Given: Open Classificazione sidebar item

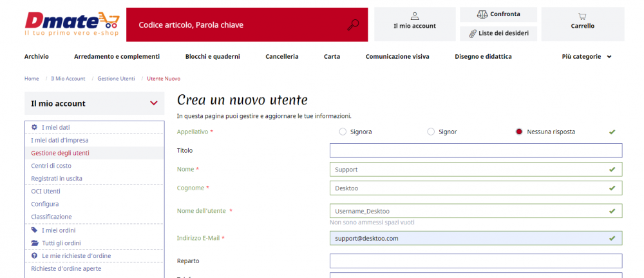Looking at the screenshot, I should 52,217.
